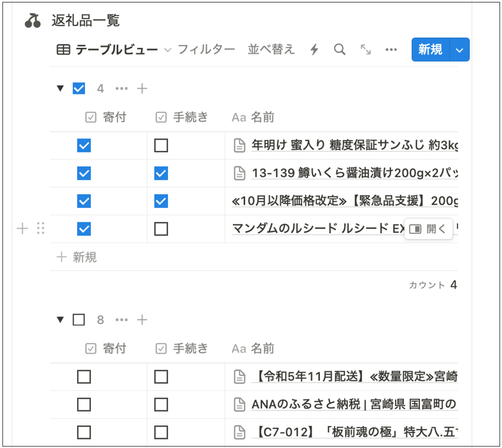Click the cherry page icon beside 返礼品一覧

click(33, 21)
